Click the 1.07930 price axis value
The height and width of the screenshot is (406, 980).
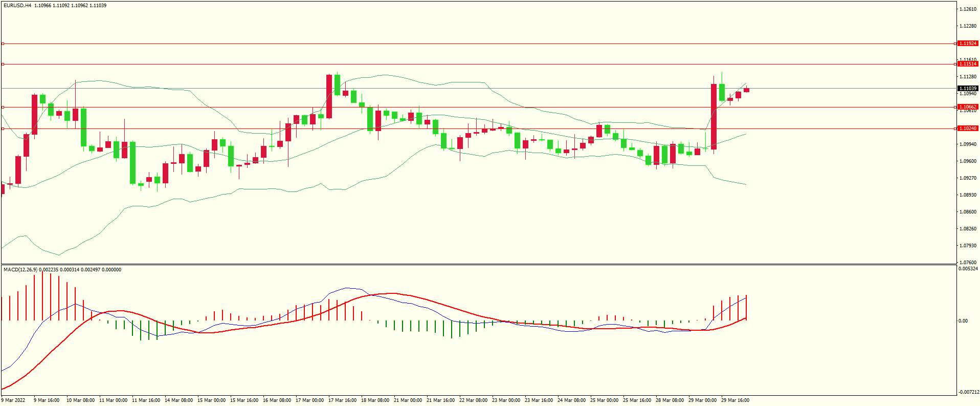[x=968, y=246]
